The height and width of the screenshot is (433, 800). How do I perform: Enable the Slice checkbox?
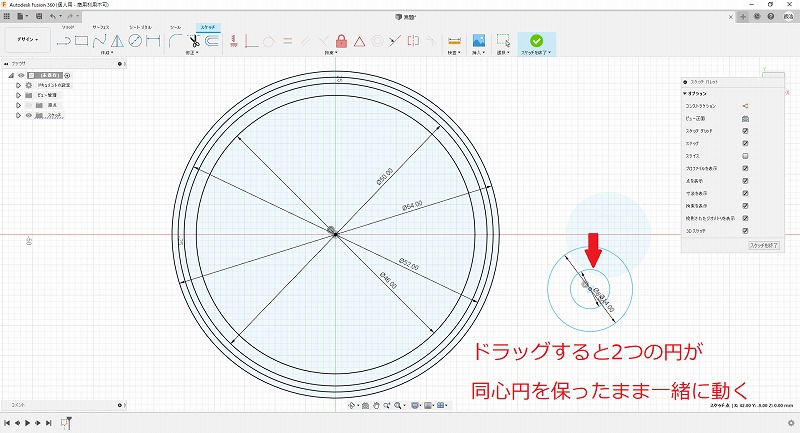[x=745, y=156]
